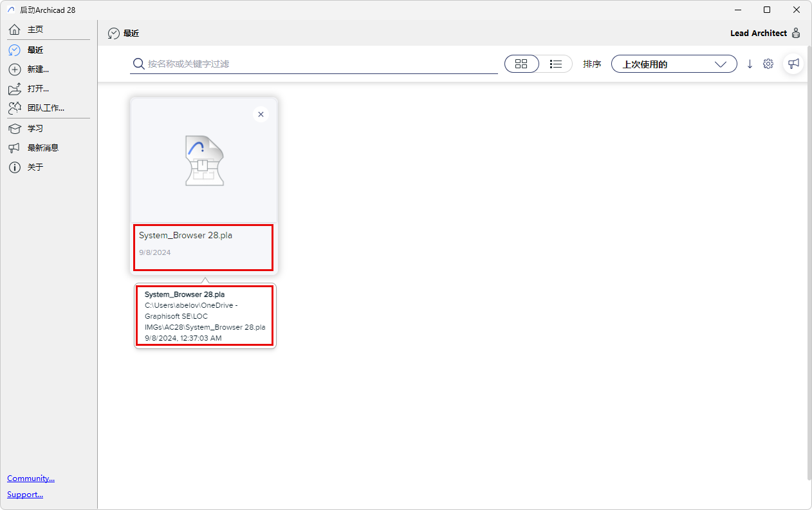Screen dimensions: 812x510
Task: Open the 上次使用的 sort dropdown
Action: click(674, 64)
